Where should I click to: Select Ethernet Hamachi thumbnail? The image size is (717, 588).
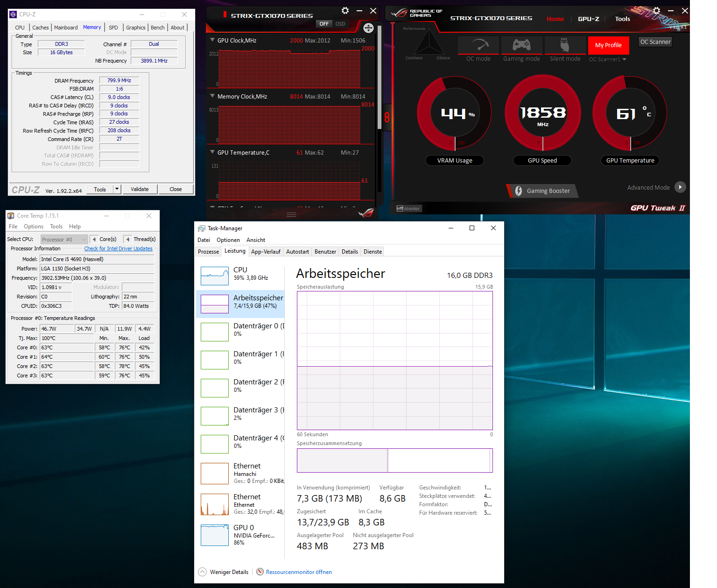(215, 474)
